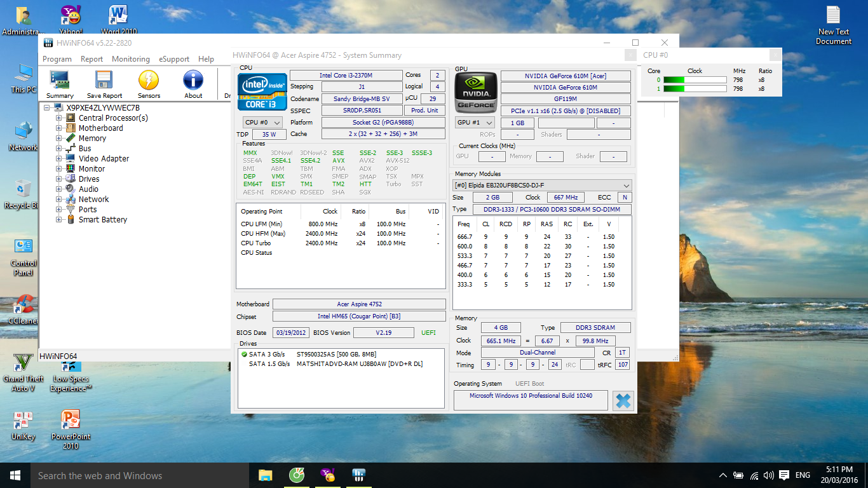This screenshot has width=868, height=488.
Task: Open Low Specs Experience shortcut
Action: coord(71,375)
